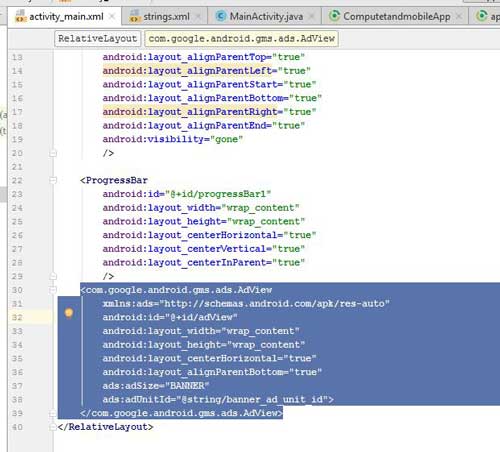Click the RelativeLayout breadcrumb
This screenshot has height=452, width=500.
point(97,38)
